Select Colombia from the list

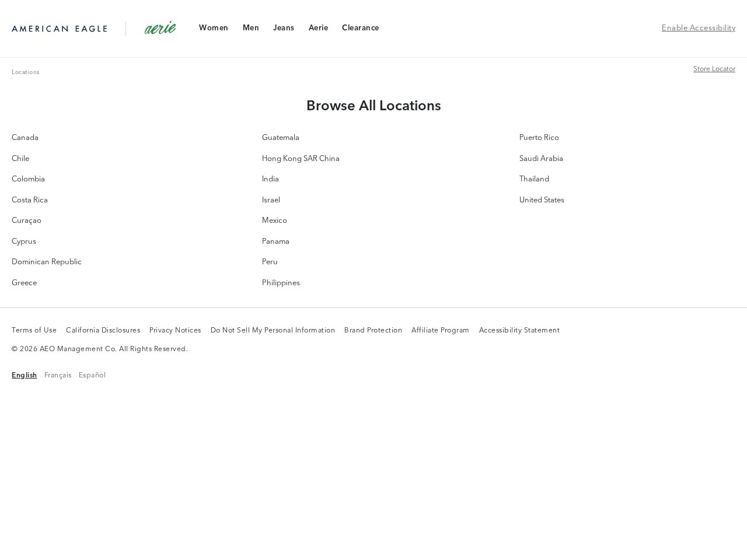point(28,179)
